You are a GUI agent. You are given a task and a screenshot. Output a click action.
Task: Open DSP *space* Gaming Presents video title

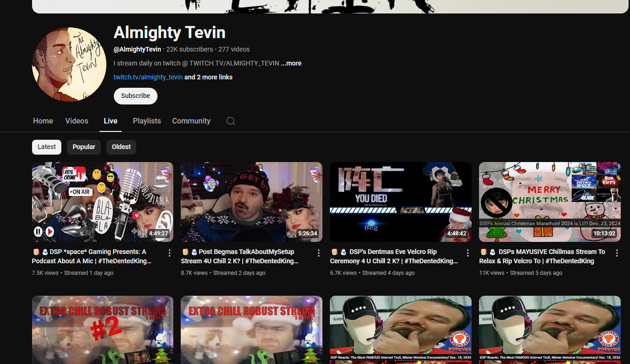(92, 256)
